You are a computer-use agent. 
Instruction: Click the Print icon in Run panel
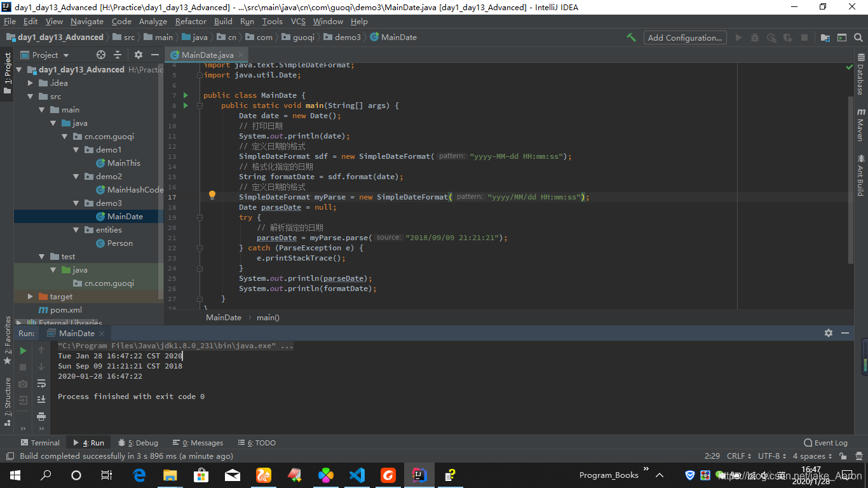coord(41,416)
